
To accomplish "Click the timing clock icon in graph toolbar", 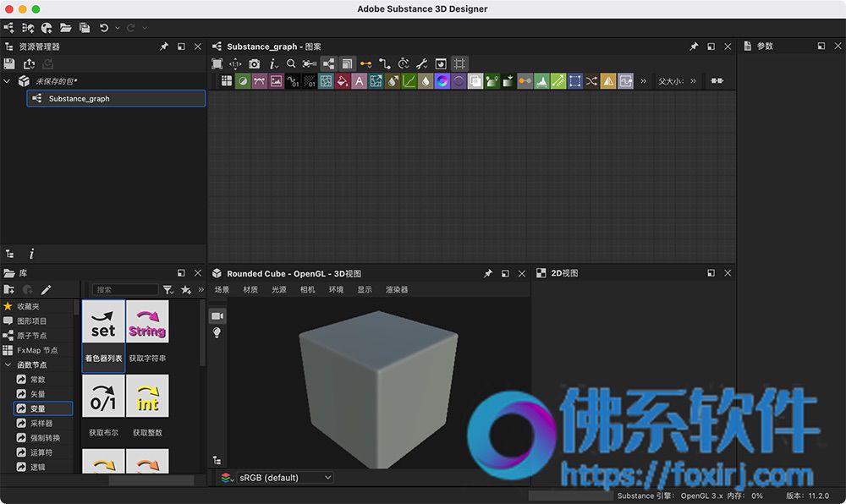I will pyautogui.click(x=403, y=63).
